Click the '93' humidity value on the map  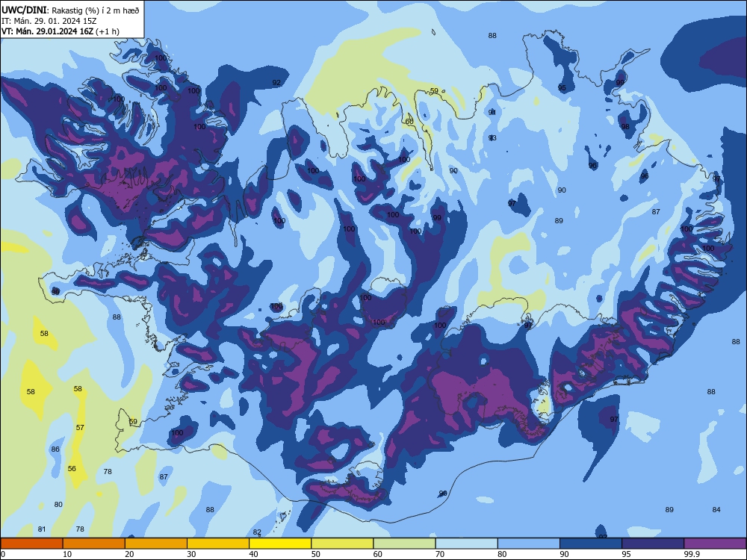(x=492, y=137)
